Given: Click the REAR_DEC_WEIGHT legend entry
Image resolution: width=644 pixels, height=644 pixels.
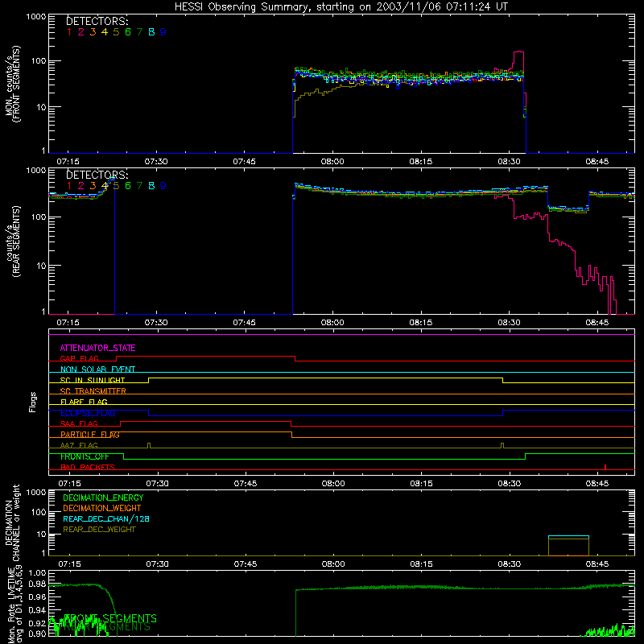Looking at the screenshot, I should 99,530.
